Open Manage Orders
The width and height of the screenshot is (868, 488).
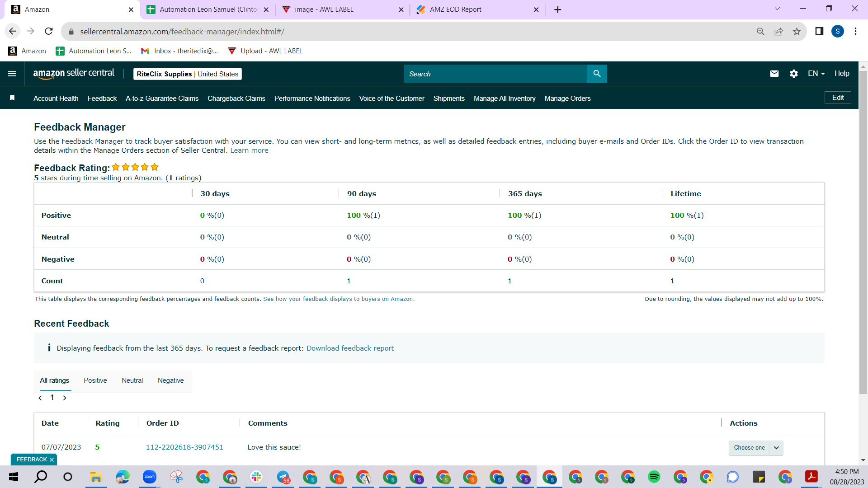568,98
